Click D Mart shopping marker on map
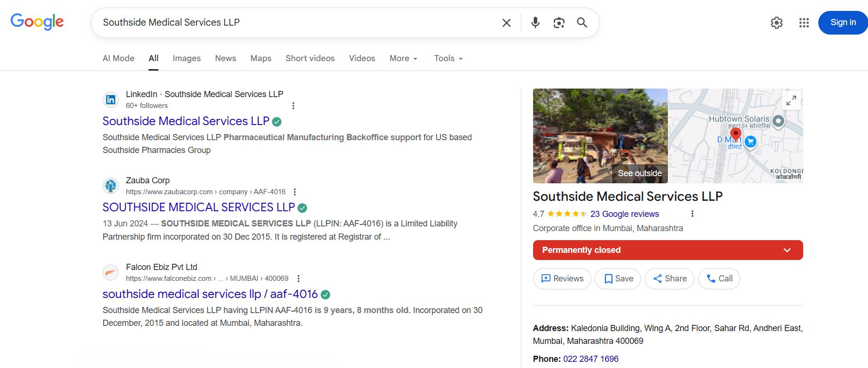Screen dimensions: 868x368 click(x=751, y=141)
